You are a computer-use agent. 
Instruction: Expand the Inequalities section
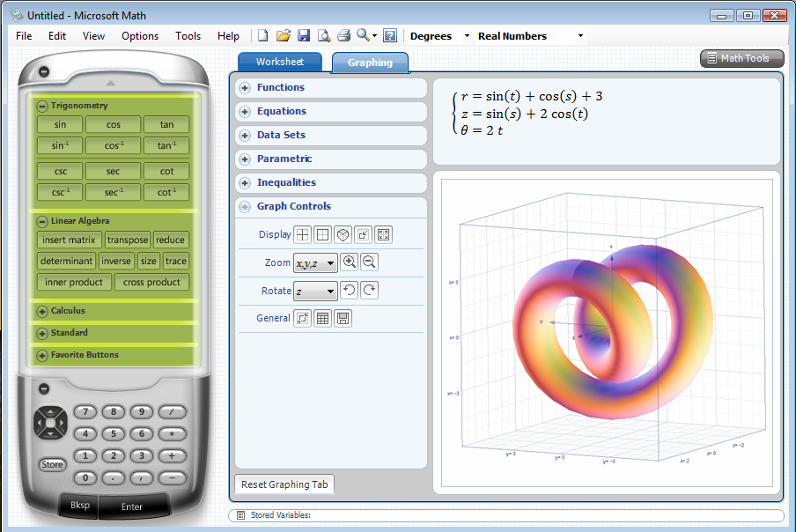click(245, 183)
